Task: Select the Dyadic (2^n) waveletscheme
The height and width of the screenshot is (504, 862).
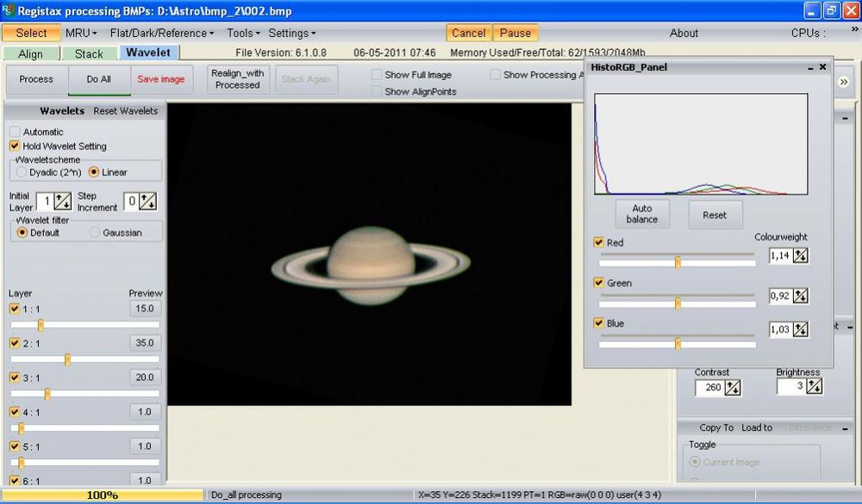Action: 22,172
